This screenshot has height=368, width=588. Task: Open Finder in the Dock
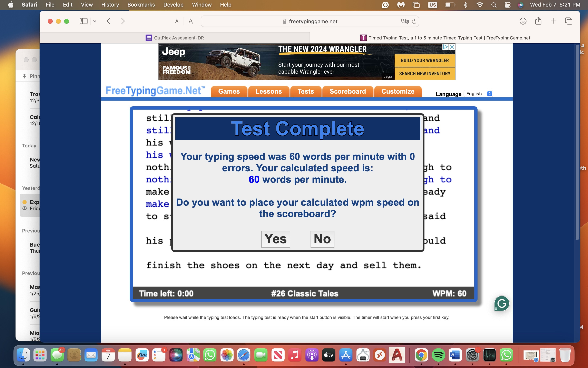[23, 355]
